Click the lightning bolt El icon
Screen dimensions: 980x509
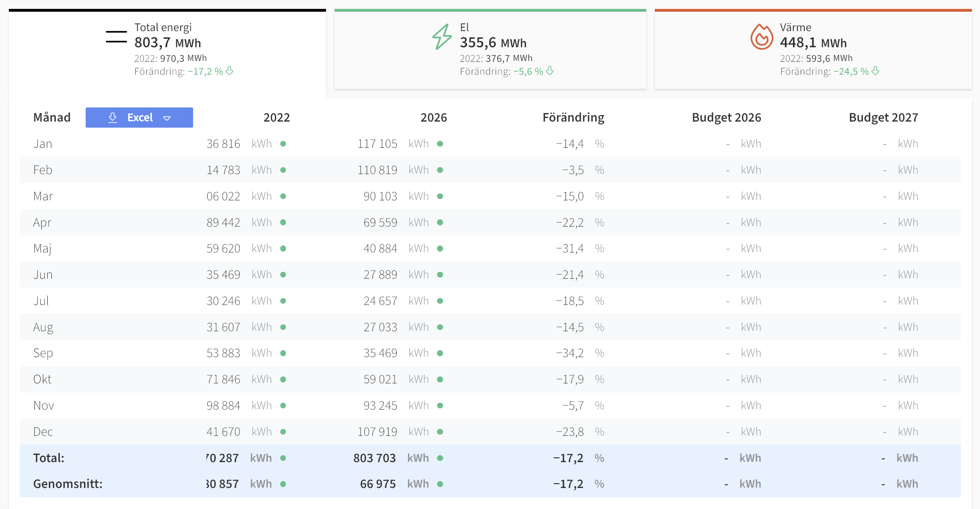(442, 37)
